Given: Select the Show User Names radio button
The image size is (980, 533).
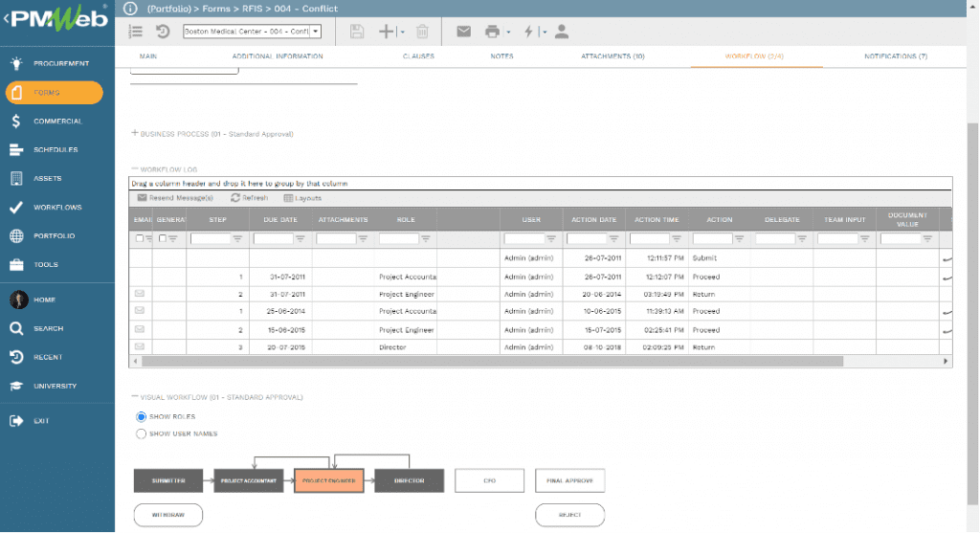Looking at the screenshot, I should tap(142, 433).
